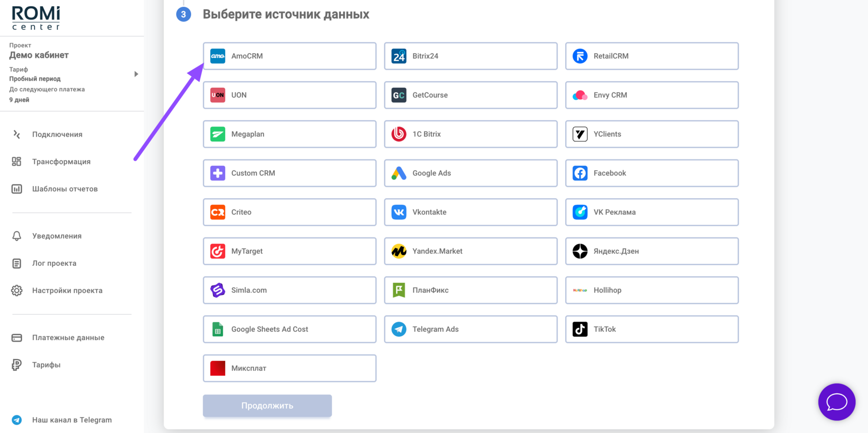The width and height of the screenshot is (868, 433).
Task: Open the support chat bubble
Action: [x=836, y=402]
